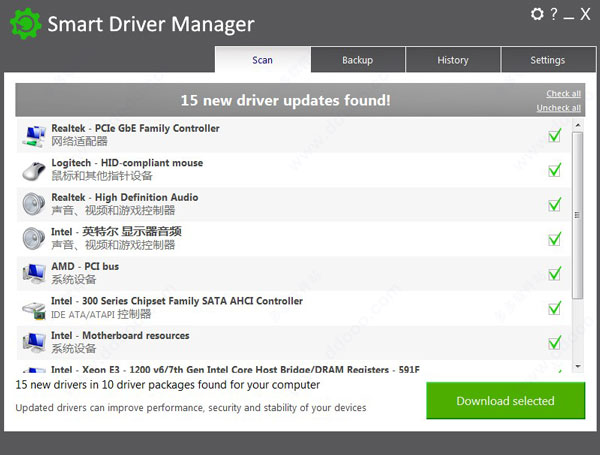Uncheck the Intel 英特尔 显示器音频 driver

554,238
